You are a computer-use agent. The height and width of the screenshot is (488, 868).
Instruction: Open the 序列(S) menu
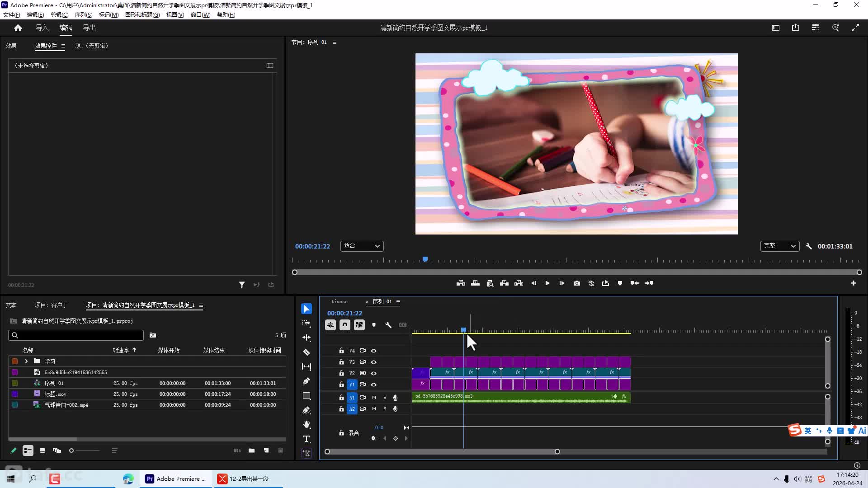[x=84, y=15]
